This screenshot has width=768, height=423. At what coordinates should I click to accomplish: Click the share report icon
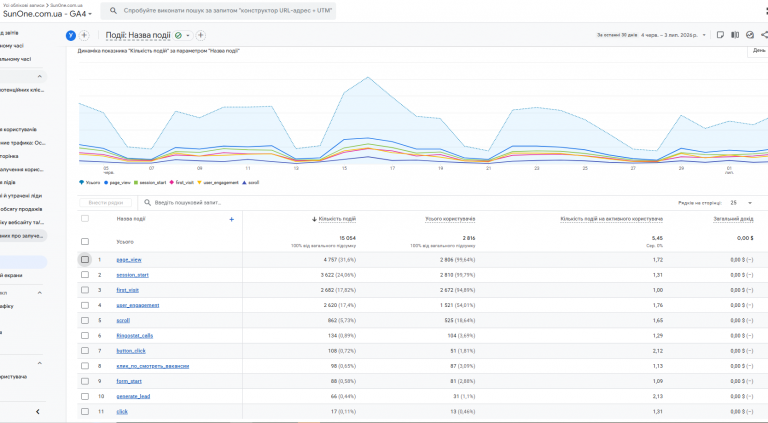pos(764,35)
